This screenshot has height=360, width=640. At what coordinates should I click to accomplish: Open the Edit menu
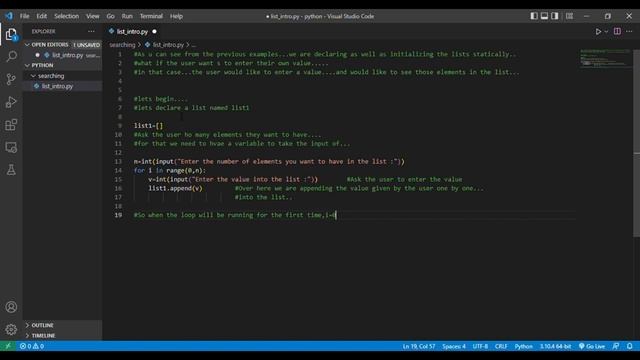[x=42, y=16]
